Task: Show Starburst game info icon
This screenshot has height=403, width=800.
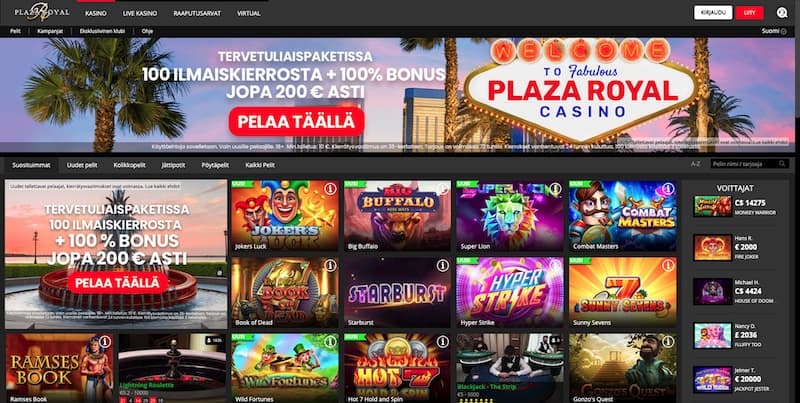Action: coord(442,265)
